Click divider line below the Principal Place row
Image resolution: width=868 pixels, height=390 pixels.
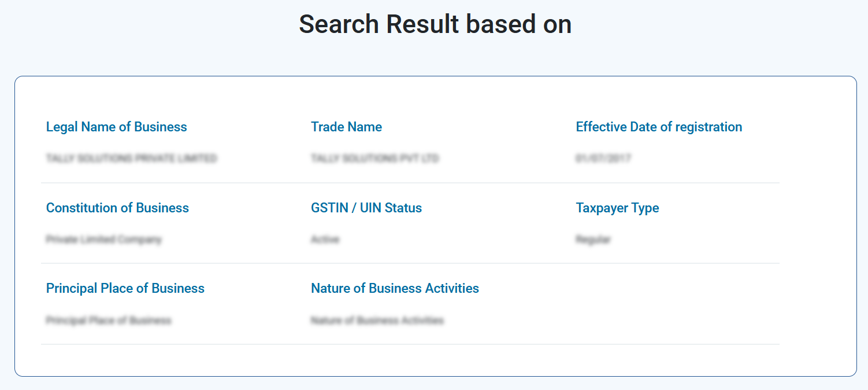pos(410,344)
